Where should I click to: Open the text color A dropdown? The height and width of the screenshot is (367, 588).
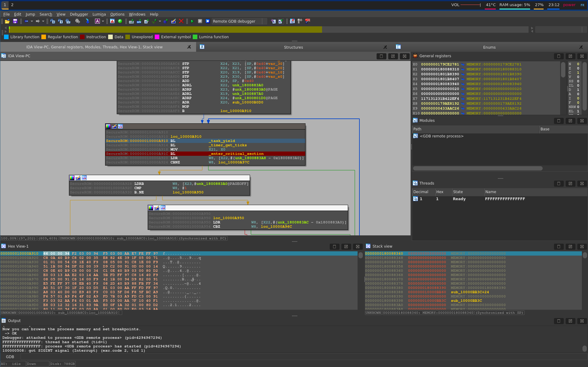[x=102, y=21]
